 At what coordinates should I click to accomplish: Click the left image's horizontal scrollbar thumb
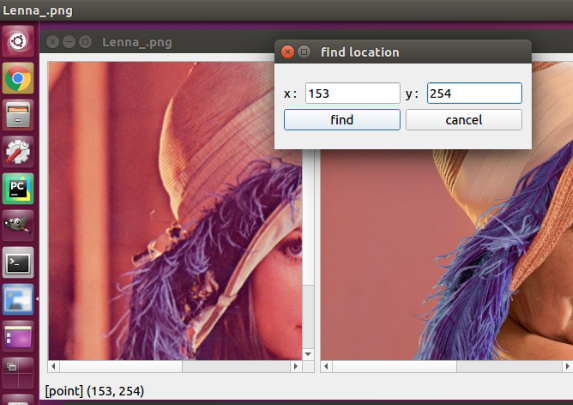tap(121, 366)
